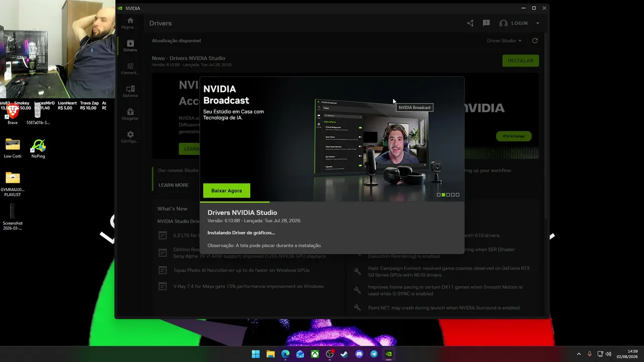Click the 'Novo - Drivers NVIDIA Studio' heading
This screenshot has height=362, width=644.
tap(189, 58)
